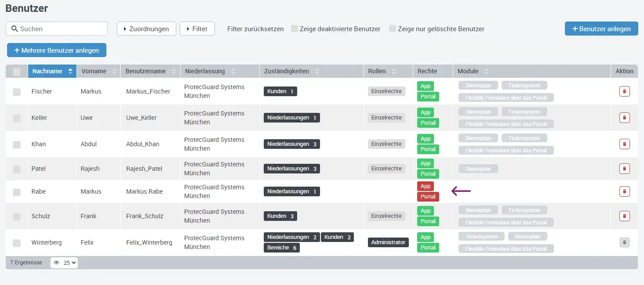Viewport: 644px width, 285px height.
Task: Sort table by Niederlassung column header
Action: (x=205, y=71)
